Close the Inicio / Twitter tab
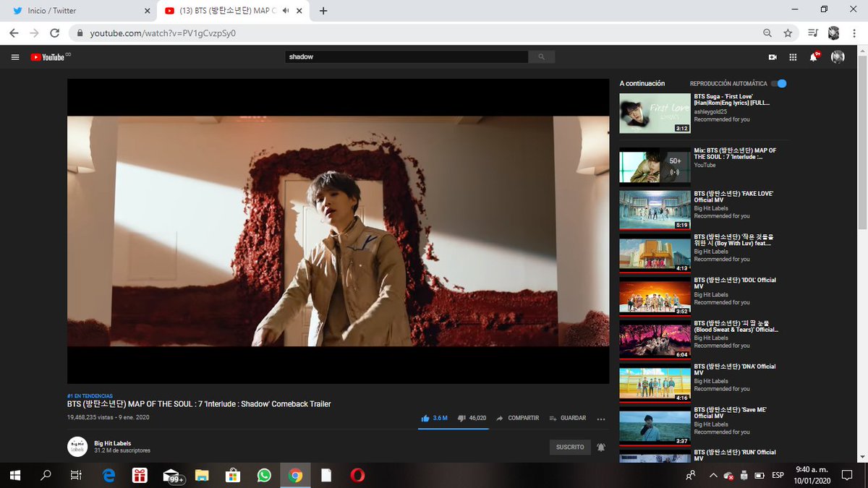This screenshot has height=488, width=868. (148, 11)
